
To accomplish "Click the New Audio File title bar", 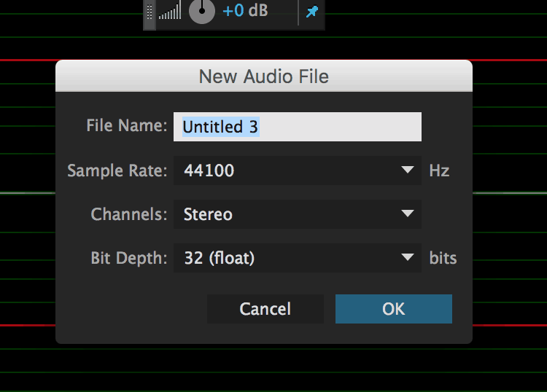I will pyautogui.click(x=264, y=76).
